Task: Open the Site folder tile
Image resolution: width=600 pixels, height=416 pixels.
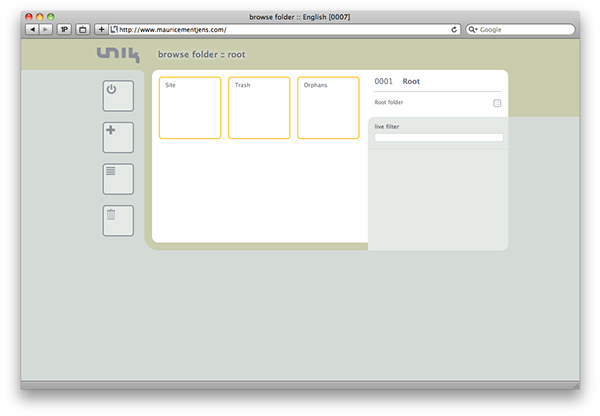Action: (190, 108)
